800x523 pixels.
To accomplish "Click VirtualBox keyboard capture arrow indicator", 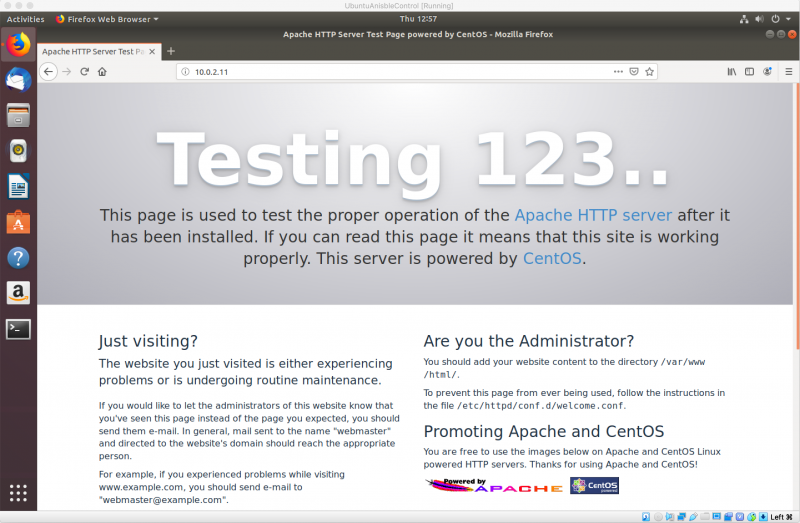I will pos(763,517).
